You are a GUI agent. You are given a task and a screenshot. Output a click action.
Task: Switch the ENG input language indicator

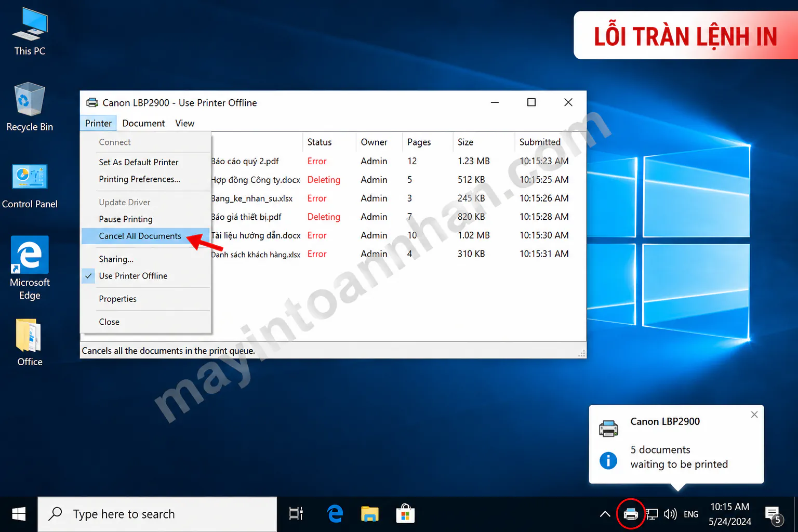coord(691,514)
